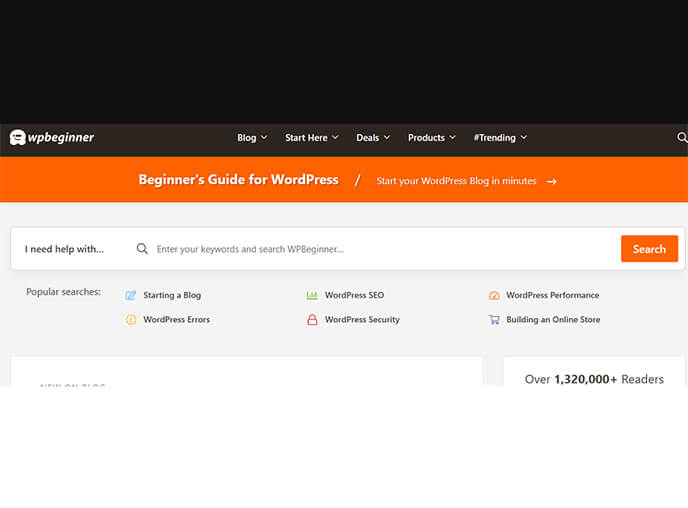Viewport: 688px width, 508px height.
Task: Click the warning icon beside WordPress Errors
Action: pyautogui.click(x=131, y=319)
